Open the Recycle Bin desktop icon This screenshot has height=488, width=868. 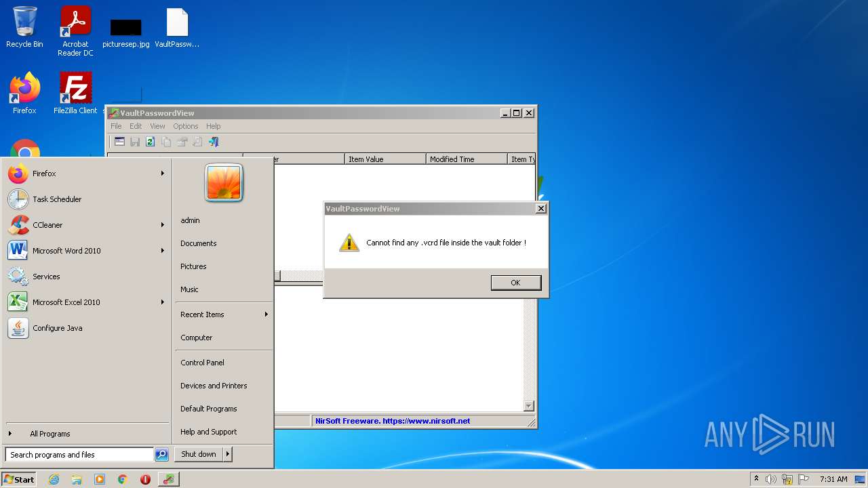pyautogui.click(x=24, y=28)
